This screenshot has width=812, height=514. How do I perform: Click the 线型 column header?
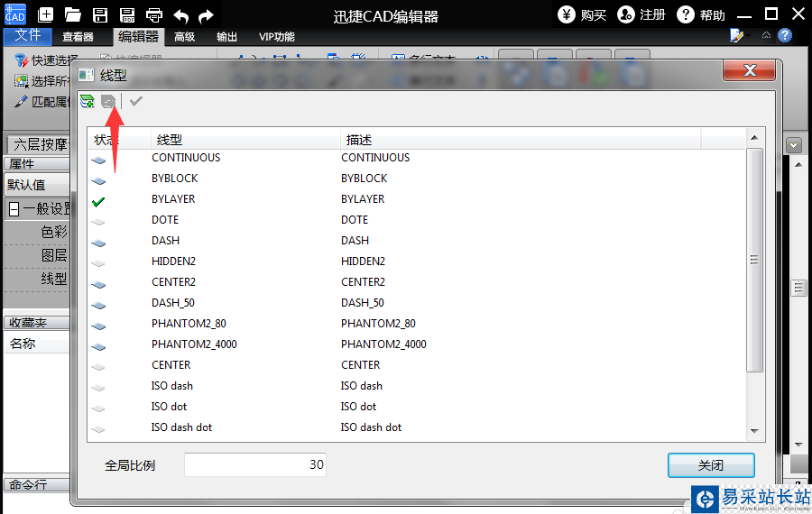245,139
